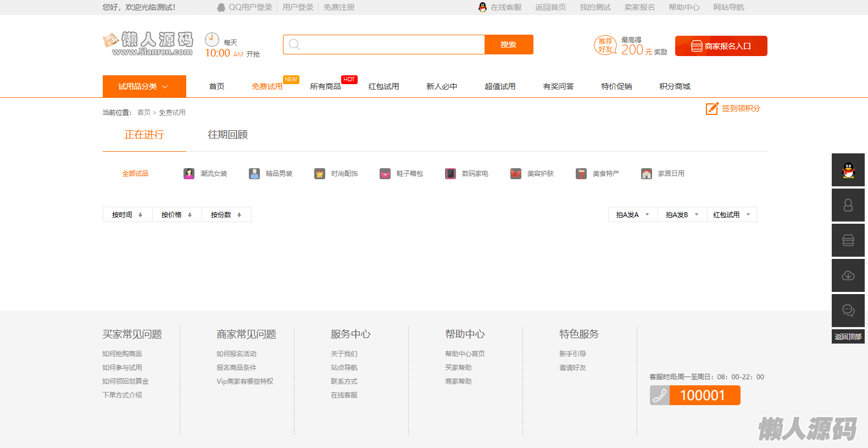This screenshot has width=868, height=448.
Task: Open the user profile icon in right sidebar
Action: [848, 205]
